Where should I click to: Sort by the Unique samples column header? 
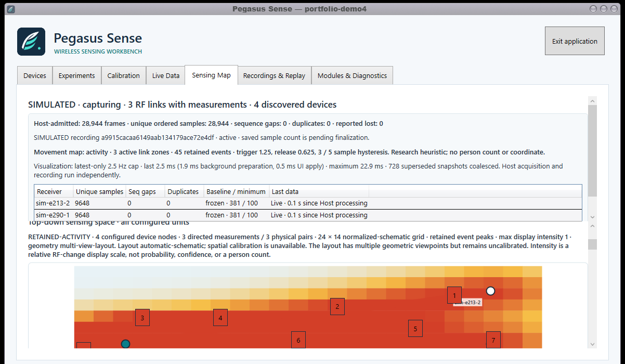pyautogui.click(x=99, y=191)
